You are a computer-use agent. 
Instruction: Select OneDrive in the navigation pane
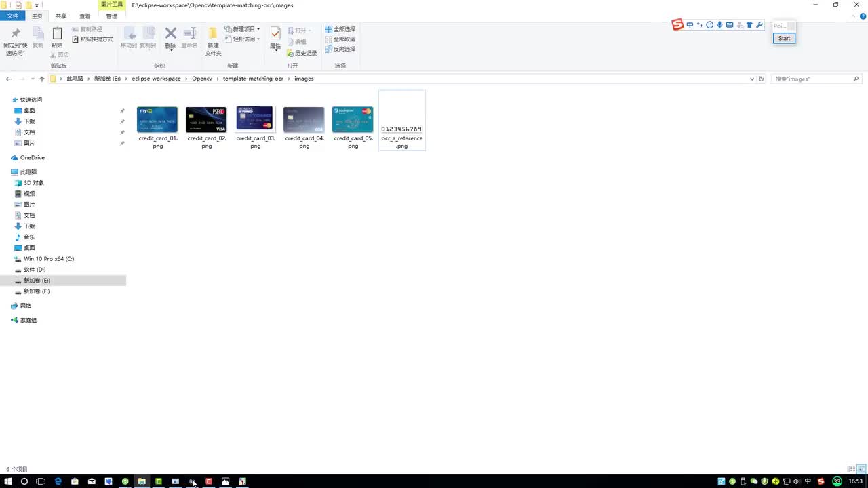[x=27, y=158]
